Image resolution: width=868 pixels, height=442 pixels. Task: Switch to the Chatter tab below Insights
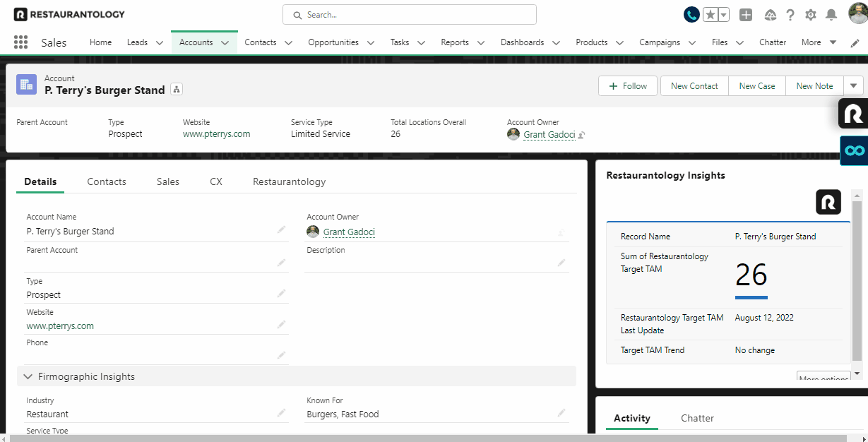coord(697,418)
